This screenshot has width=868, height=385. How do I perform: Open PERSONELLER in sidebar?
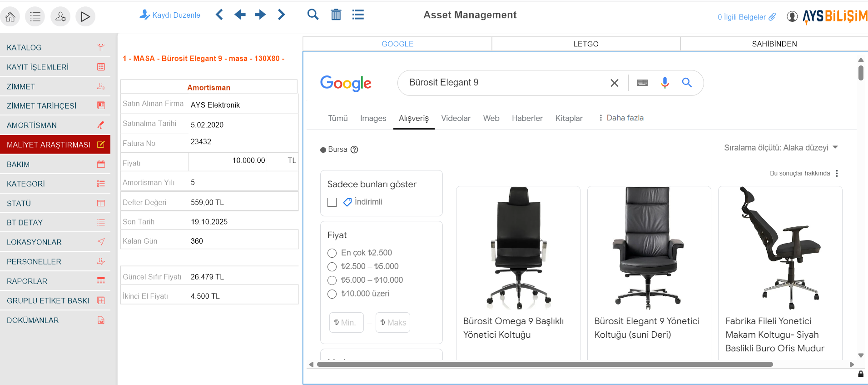point(55,261)
